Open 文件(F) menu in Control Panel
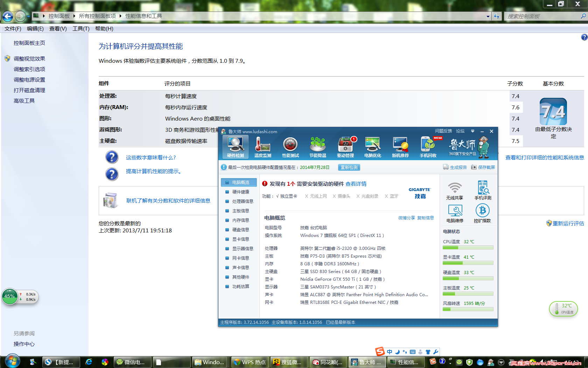This screenshot has width=588, height=368. coord(13,29)
